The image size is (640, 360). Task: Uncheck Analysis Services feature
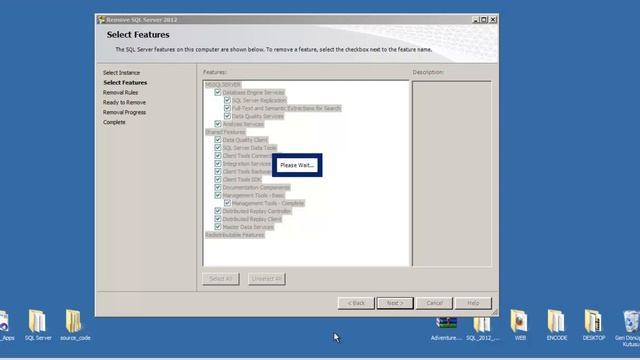tap(218, 124)
